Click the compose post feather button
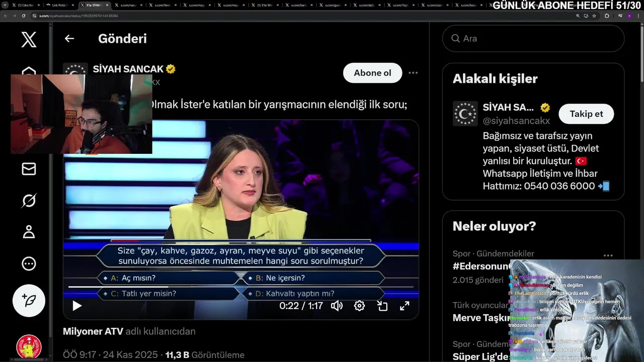Viewport: 644px width, 362px height. pos(29,301)
